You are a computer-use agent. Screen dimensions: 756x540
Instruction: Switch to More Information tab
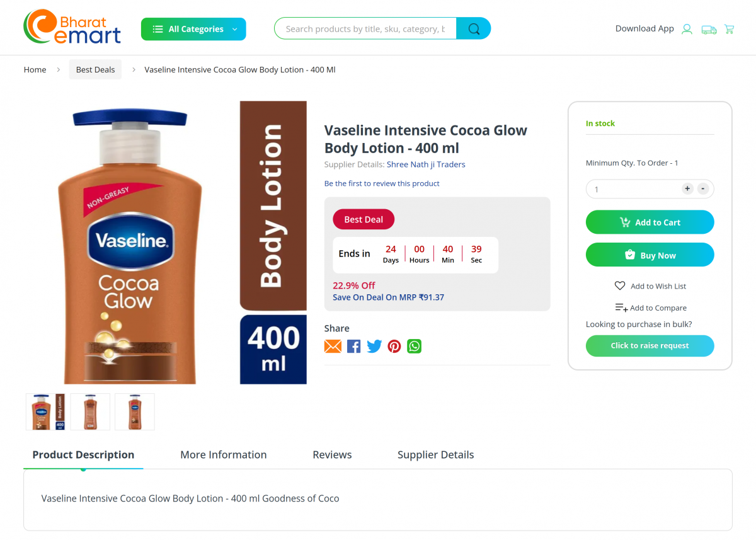point(223,454)
